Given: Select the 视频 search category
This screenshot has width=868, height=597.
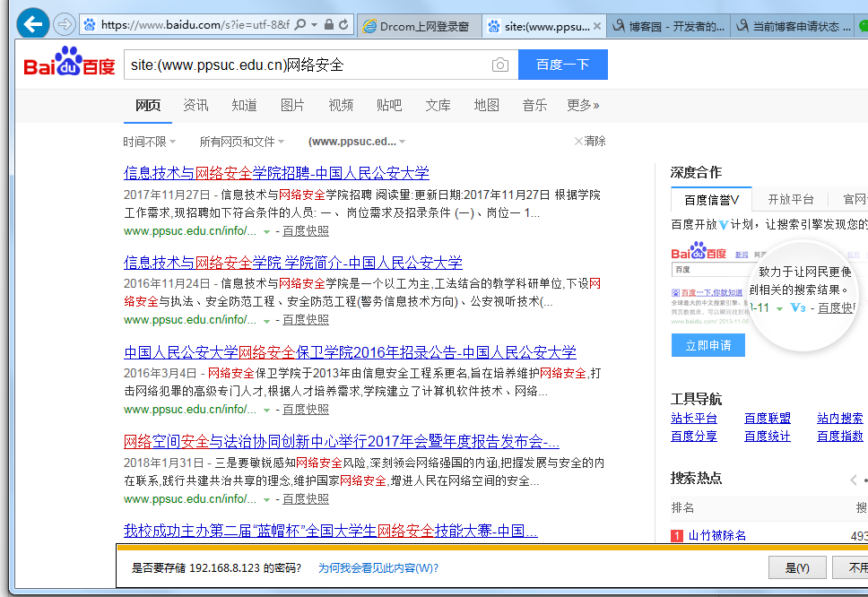Looking at the screenshot, I should (x=341, y=105).
